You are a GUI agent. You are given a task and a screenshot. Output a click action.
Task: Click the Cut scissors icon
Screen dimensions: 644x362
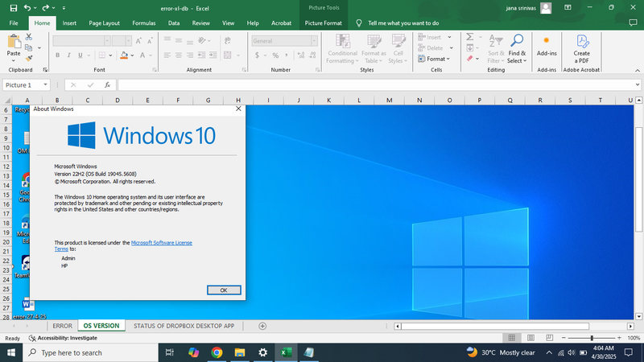pos(29,37)
